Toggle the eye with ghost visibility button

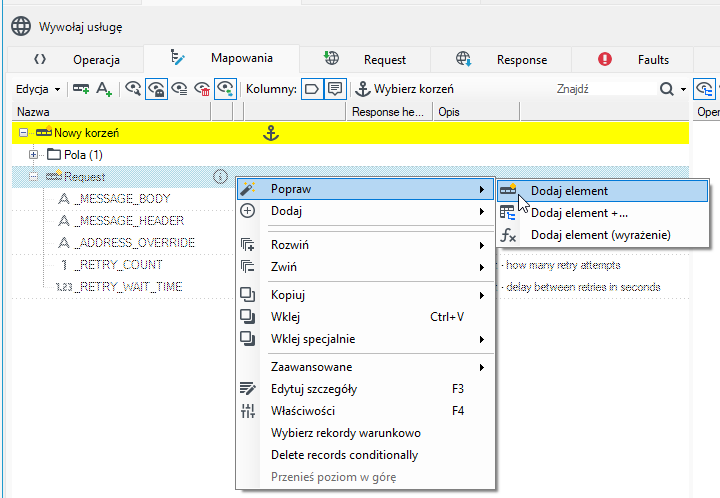click(156, 89)
